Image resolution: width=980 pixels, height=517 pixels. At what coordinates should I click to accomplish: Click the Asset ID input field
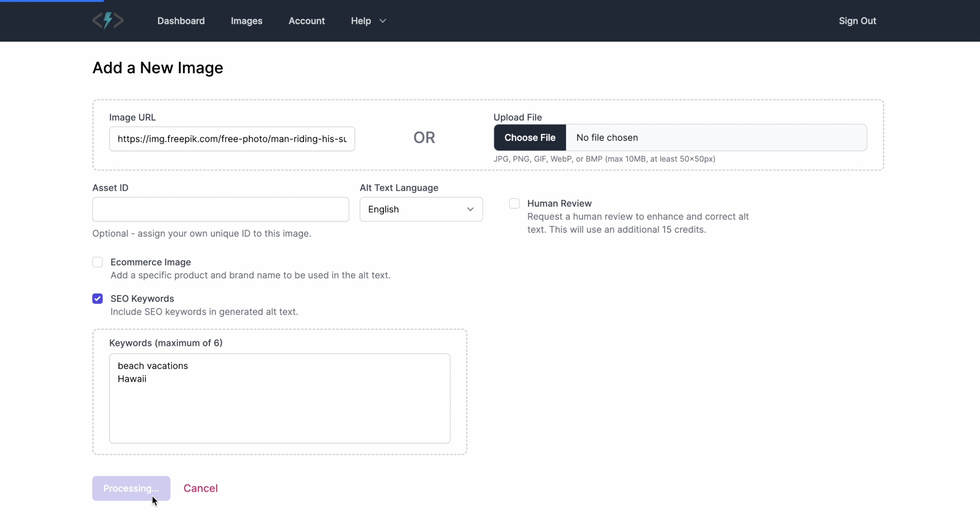(220, 209)
